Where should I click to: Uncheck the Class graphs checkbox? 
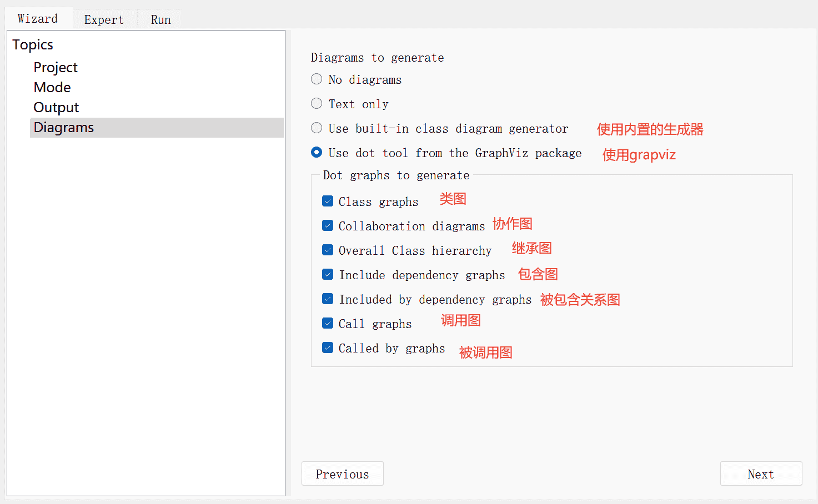point(328,201)
